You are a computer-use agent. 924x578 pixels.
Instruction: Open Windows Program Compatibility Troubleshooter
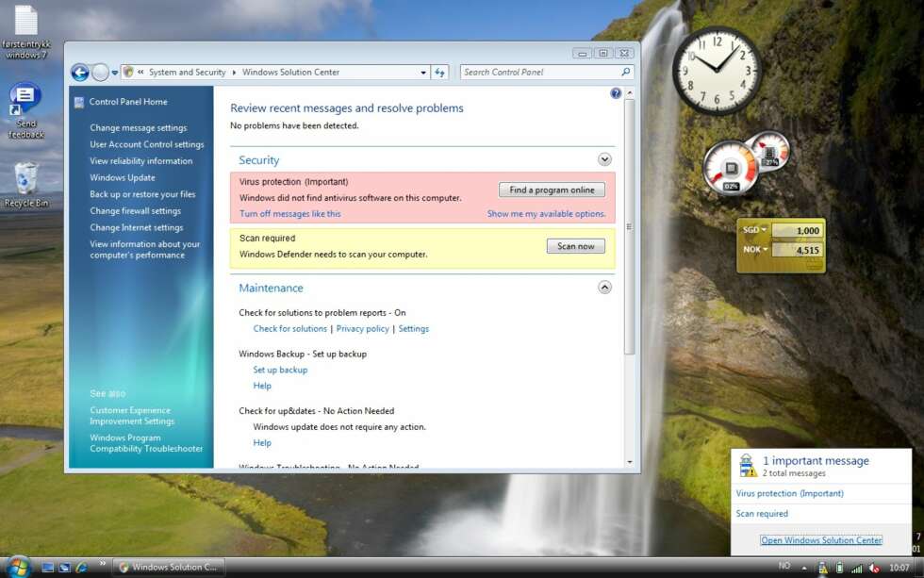coord(146,443)
